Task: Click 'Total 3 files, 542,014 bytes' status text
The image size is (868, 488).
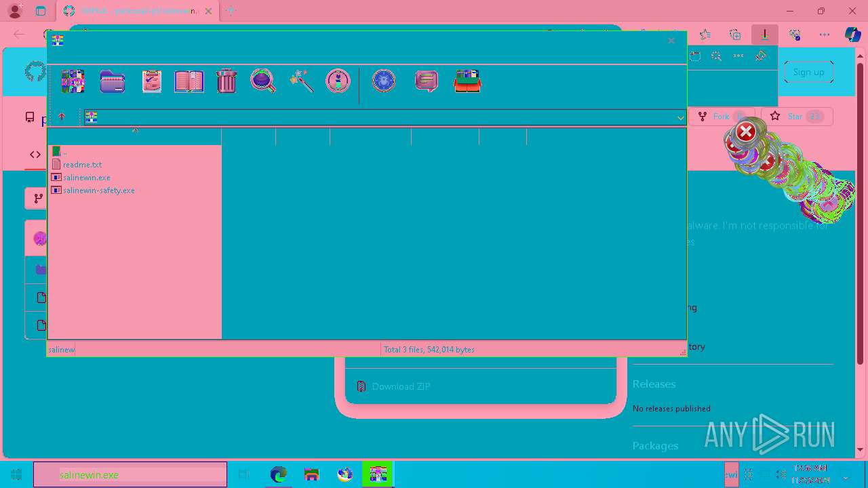Action: [429, 350]
